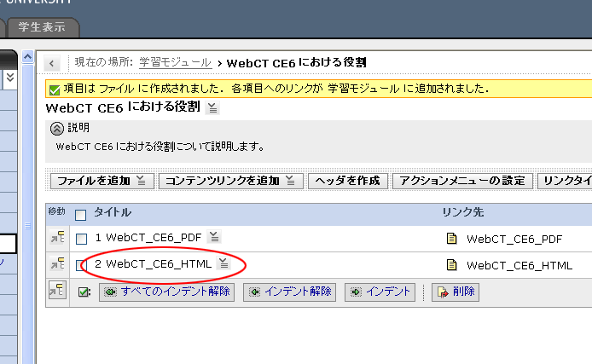Click the 削除 button
Image resolution: width=592 pixels, height=364 pixels.
[x=456, y=292]
